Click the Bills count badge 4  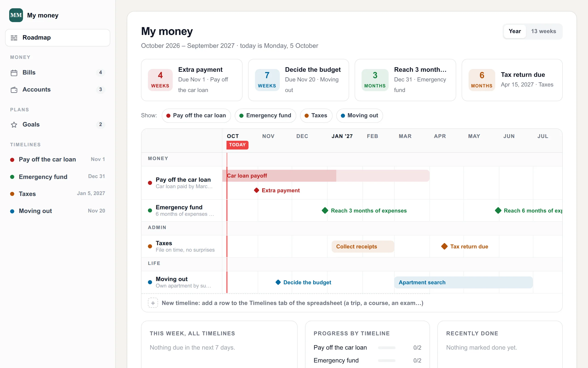click(x=100, y=72)
